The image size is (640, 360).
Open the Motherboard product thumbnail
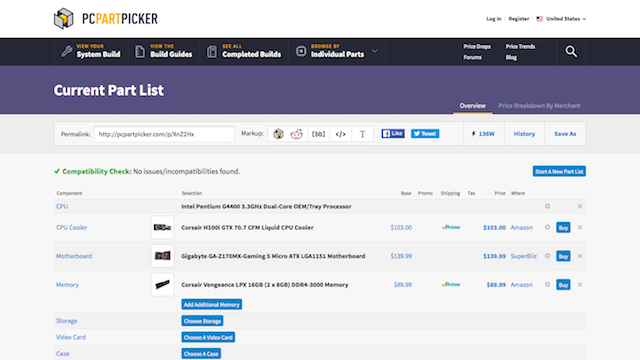(162, 256)
